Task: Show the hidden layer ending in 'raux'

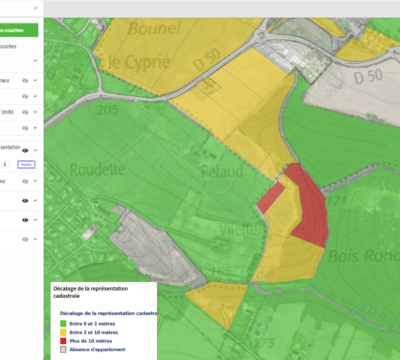Action: click(x=25, y=80)
